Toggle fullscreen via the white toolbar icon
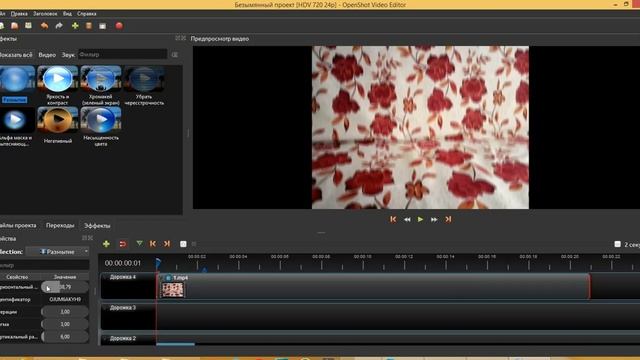The width and height of the screenshot is (640, 360). point(102,26)
